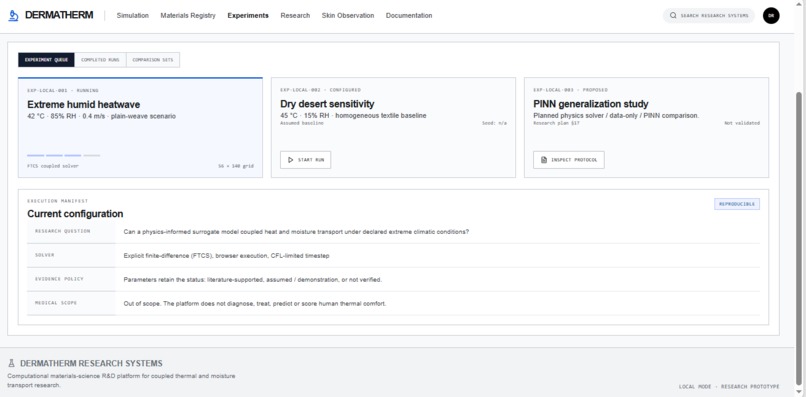Click the FTCS coupled solver text

[53, 166]
